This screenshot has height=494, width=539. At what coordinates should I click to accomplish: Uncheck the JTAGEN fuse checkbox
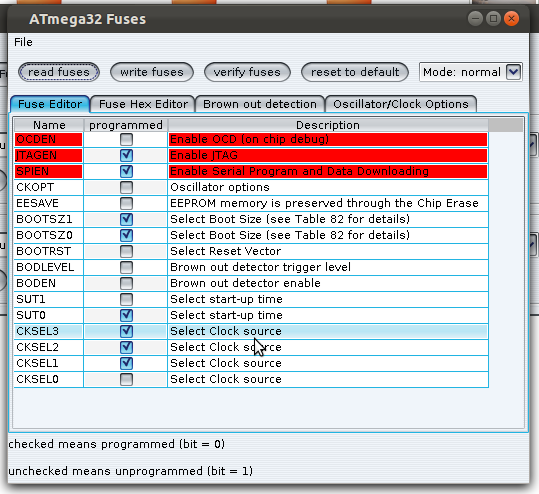click(126, 155)
